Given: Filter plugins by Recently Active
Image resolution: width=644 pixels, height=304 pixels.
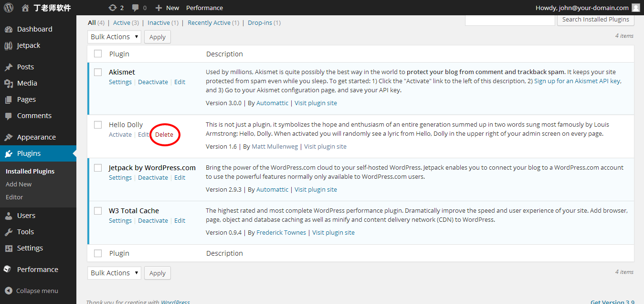Looking at the screenshot, I should pyautogui.click(x=209, y=22).
